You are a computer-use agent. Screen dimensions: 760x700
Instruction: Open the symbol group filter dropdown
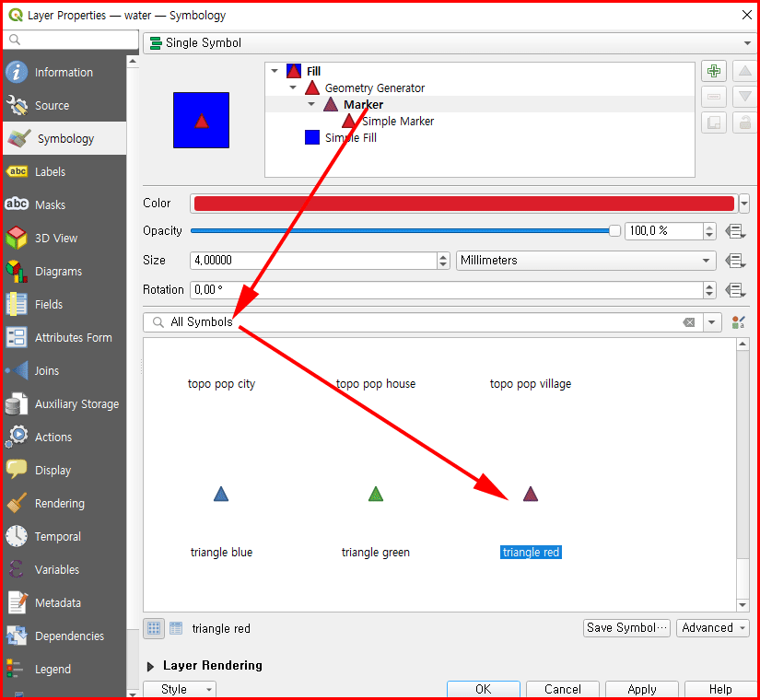coord(711,322)
